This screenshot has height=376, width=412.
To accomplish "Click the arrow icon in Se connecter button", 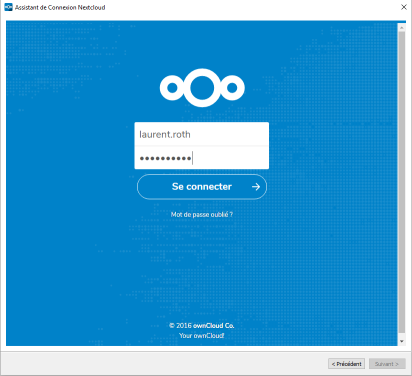I will point(256,187).
